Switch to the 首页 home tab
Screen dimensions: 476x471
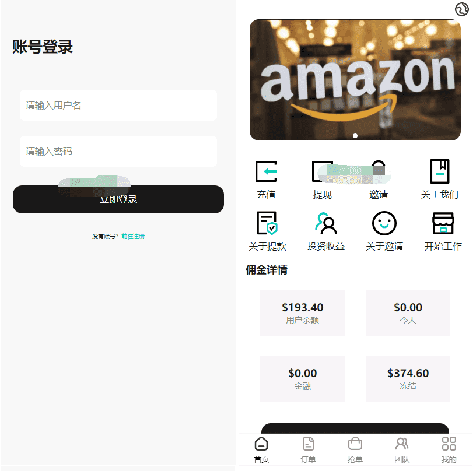tap(261, 450)
